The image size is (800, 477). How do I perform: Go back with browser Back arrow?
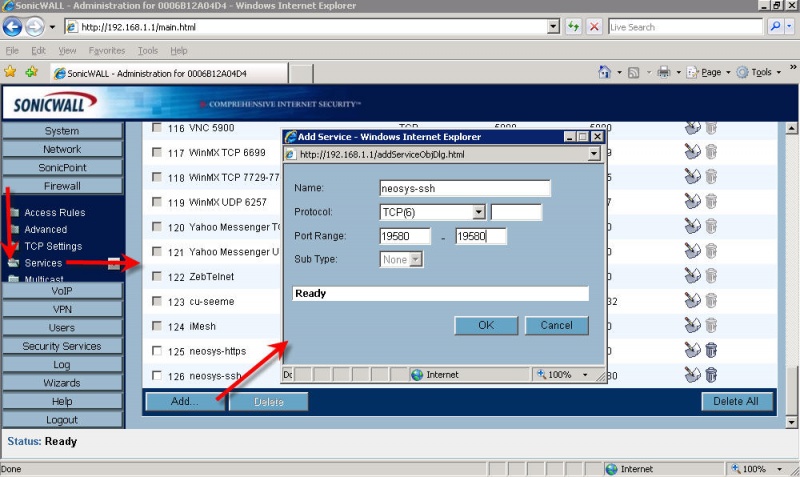(x=12, y=27)
